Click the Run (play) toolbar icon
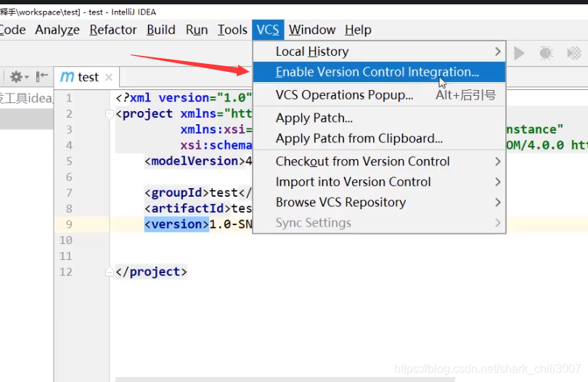Viewport: 588px width, 382px height. point(519,53)
